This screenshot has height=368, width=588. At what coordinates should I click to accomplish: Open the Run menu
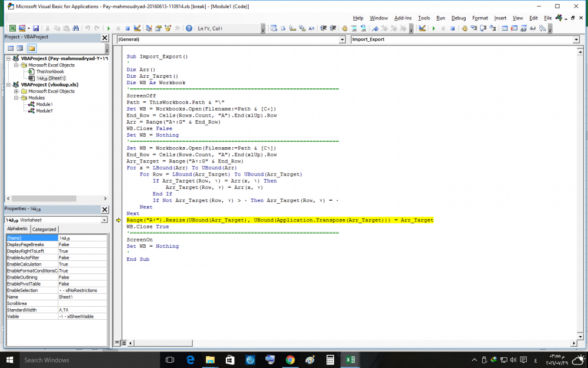coord(440,18)
